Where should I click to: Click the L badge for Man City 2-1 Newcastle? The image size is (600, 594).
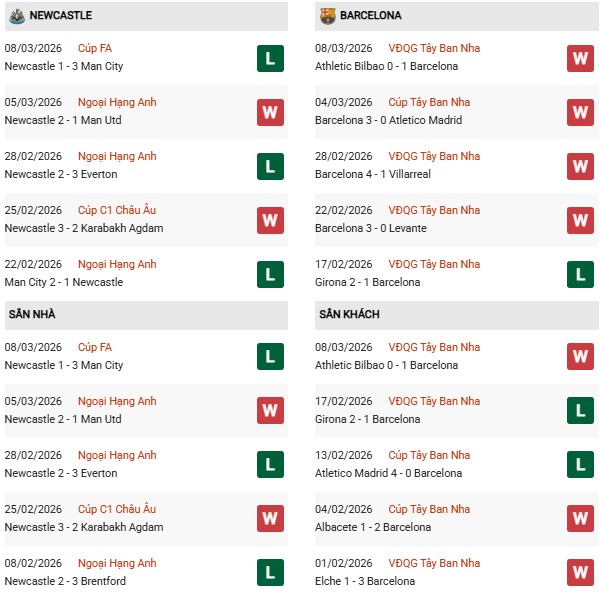[270, 274]
